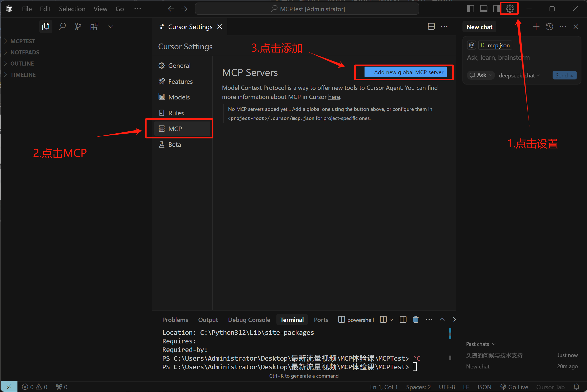This screenshot has height=392, width=587.
Task: Open the Ask mode dropdown in chat
Action: 481,75
